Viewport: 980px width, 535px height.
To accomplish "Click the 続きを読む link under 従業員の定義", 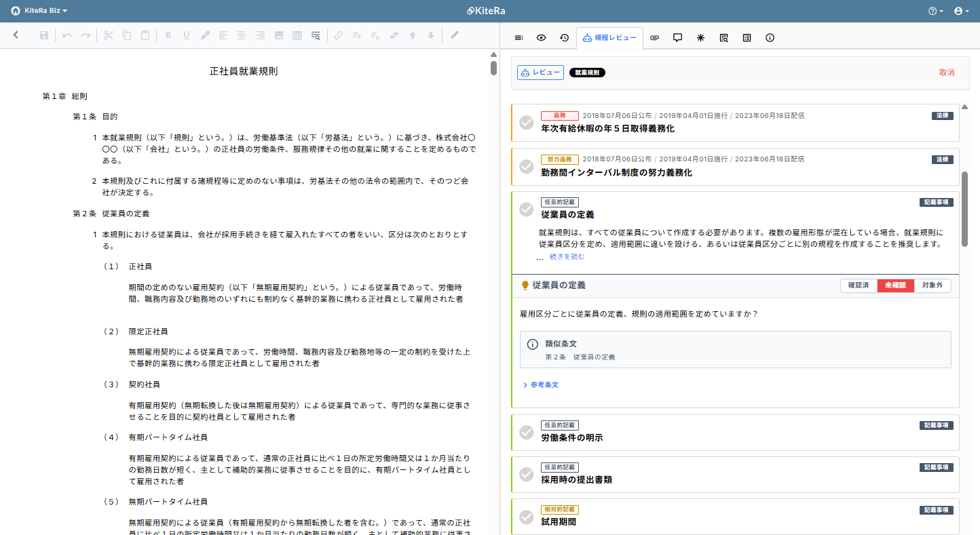I will (567, 256).
